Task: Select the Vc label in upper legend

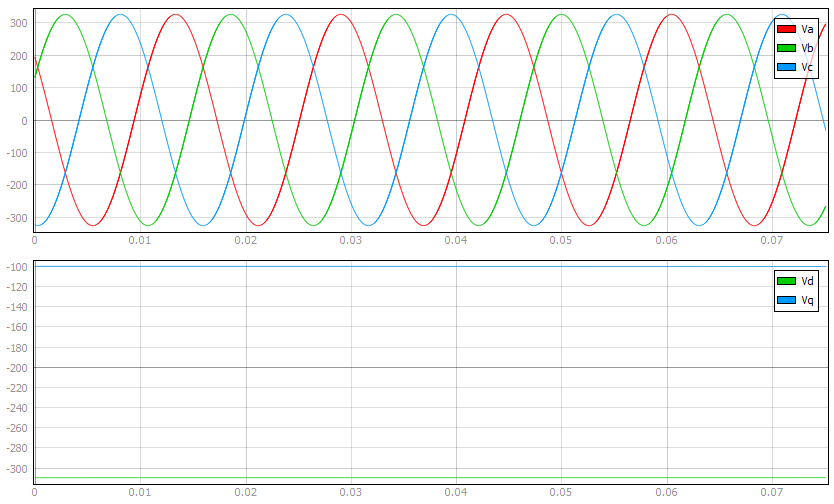Action: [808, 67]
